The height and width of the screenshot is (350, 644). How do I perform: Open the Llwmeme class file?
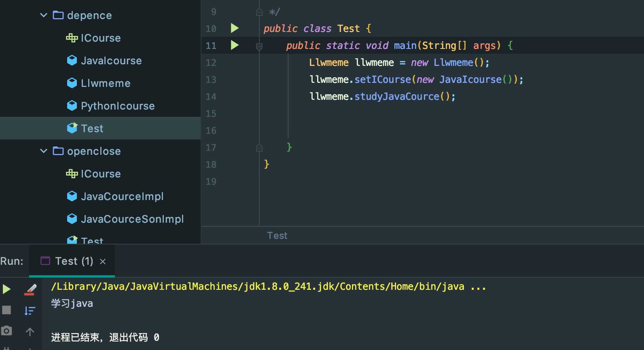pos(106,83)
